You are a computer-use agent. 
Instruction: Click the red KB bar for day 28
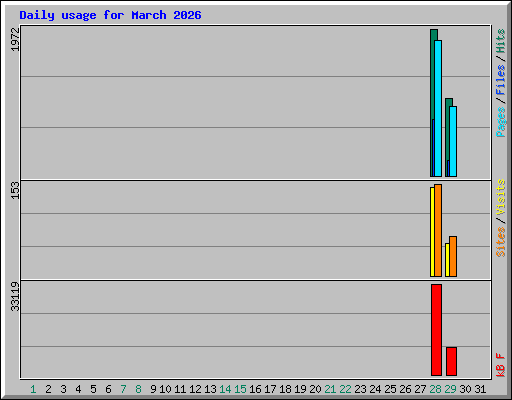tap(436, 330)
